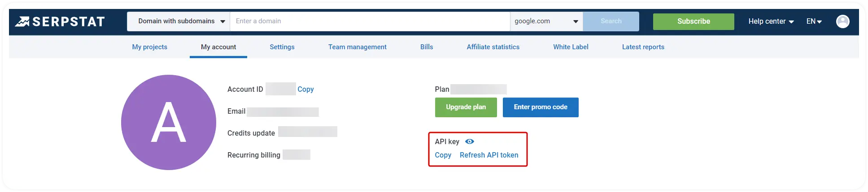Expand the Help center menu
The image size is (868, 192).
pyautogui.click(x=771, y=21)
